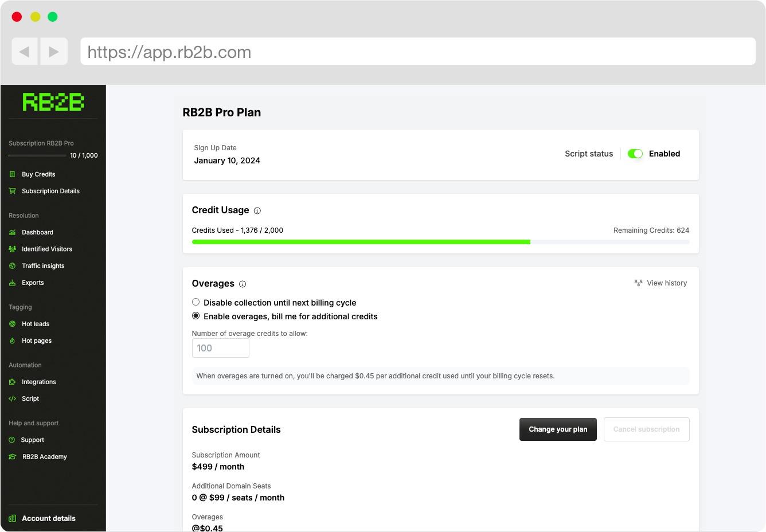Image resolution: width=766 pixels, height=532 pixels.
Task: Click the Dashboard chart icon
Action: 13,232
